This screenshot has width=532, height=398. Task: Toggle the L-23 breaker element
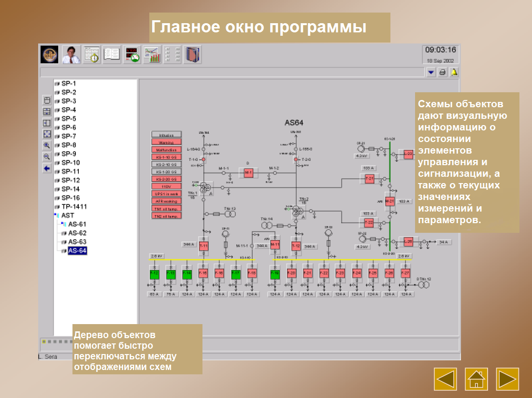coord(408,154)
